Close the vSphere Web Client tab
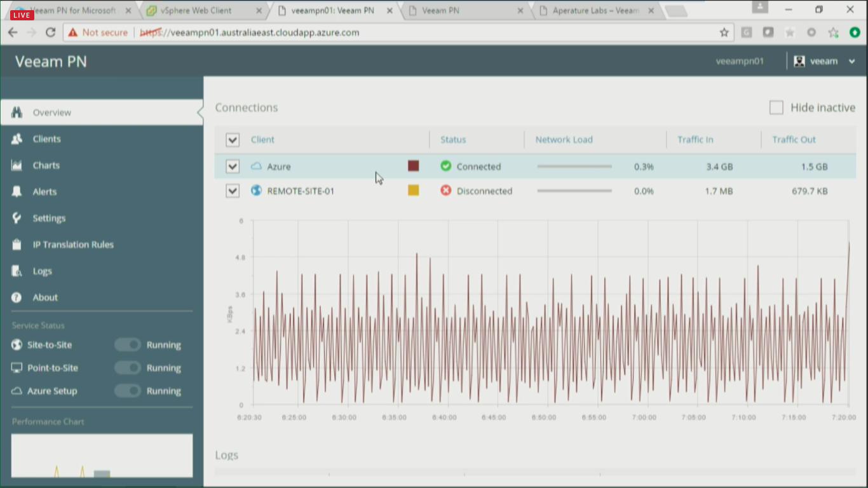 click(x=259, y=11)
